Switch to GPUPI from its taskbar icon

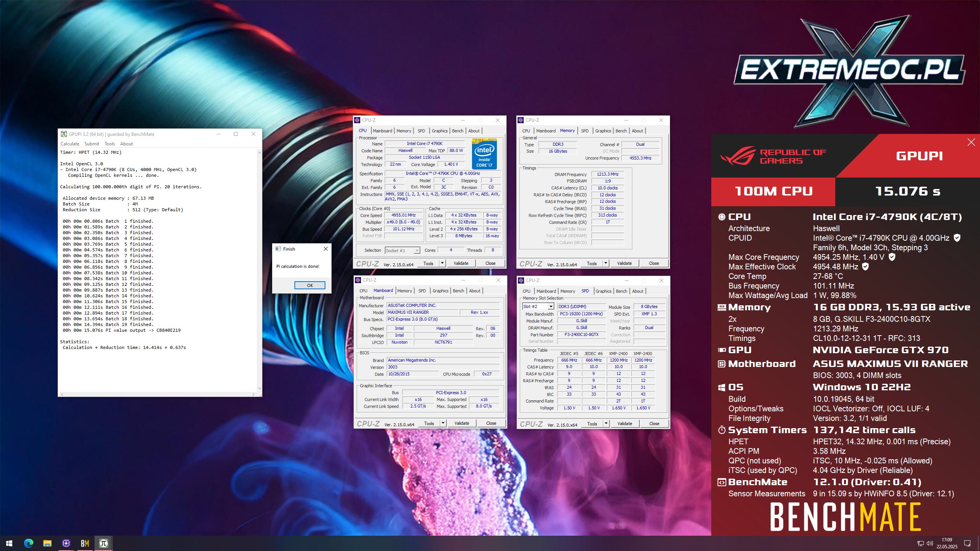tap(103, 543)
